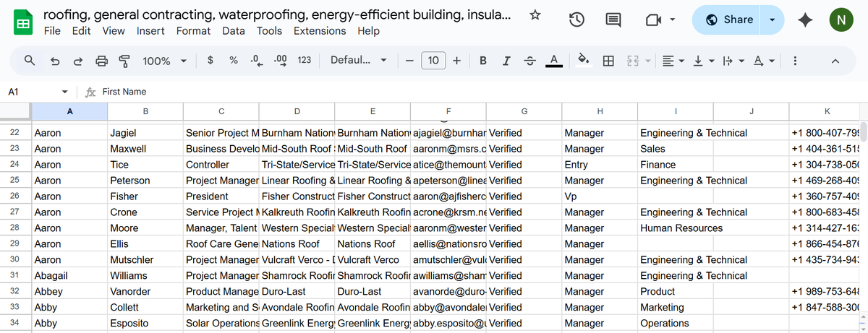Open the File menu

pos(52,31)
